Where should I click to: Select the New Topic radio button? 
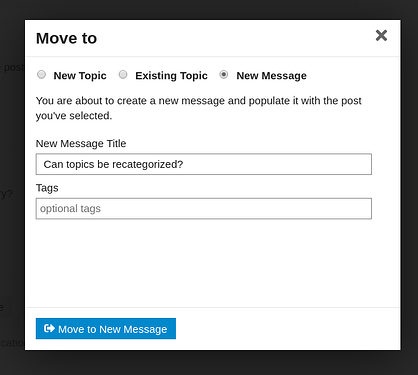tap(41, 75)
